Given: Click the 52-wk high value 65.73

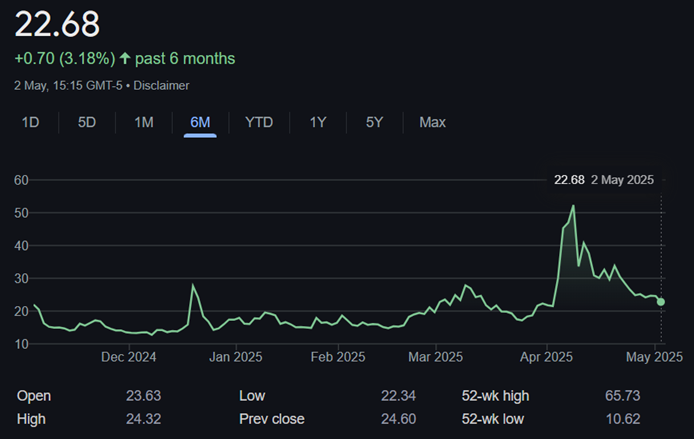Looking at the screenshot, I should (x=622, y=395).
